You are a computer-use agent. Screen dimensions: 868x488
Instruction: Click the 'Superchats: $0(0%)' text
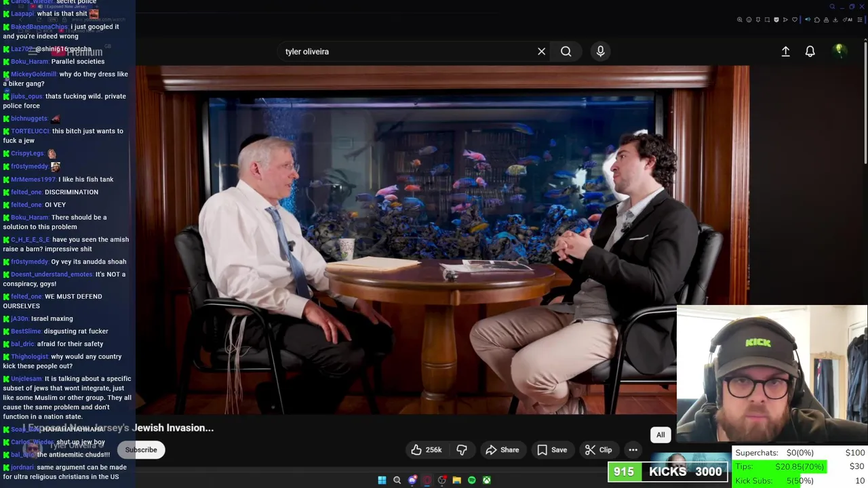click(x=774, y=453)
